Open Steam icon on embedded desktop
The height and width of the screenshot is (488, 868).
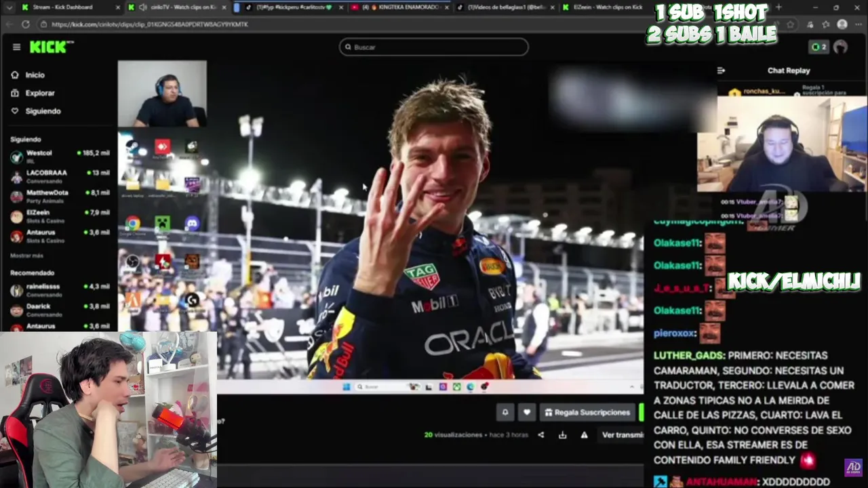point(132,146)
